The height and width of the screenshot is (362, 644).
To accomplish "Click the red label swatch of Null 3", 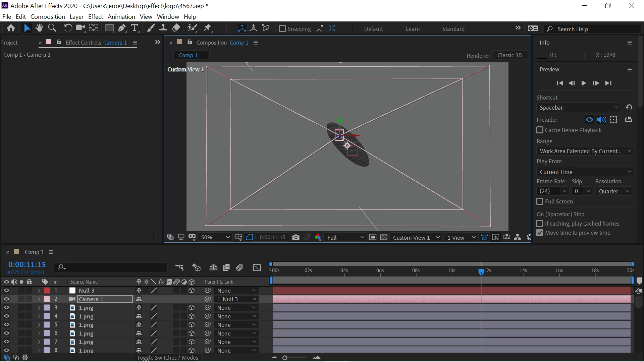I will 47,291.
